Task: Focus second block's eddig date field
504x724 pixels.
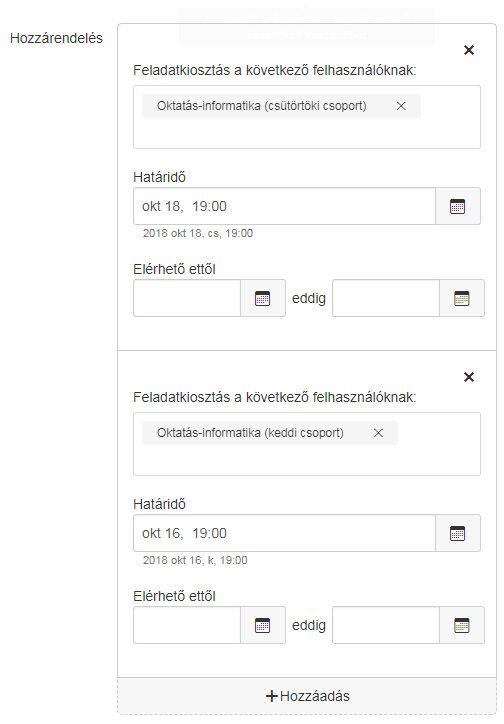Action: point(386,625)
